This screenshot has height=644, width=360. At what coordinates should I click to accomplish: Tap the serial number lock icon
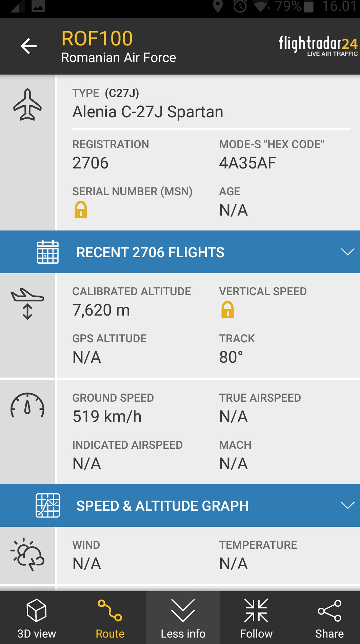81,209
